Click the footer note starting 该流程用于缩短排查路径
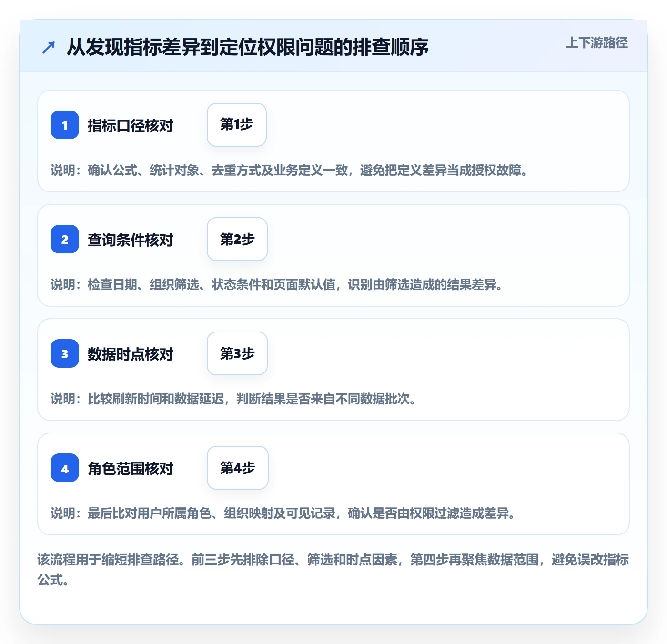The width and height of the screenshot is (667, 644). click(333, 570)
